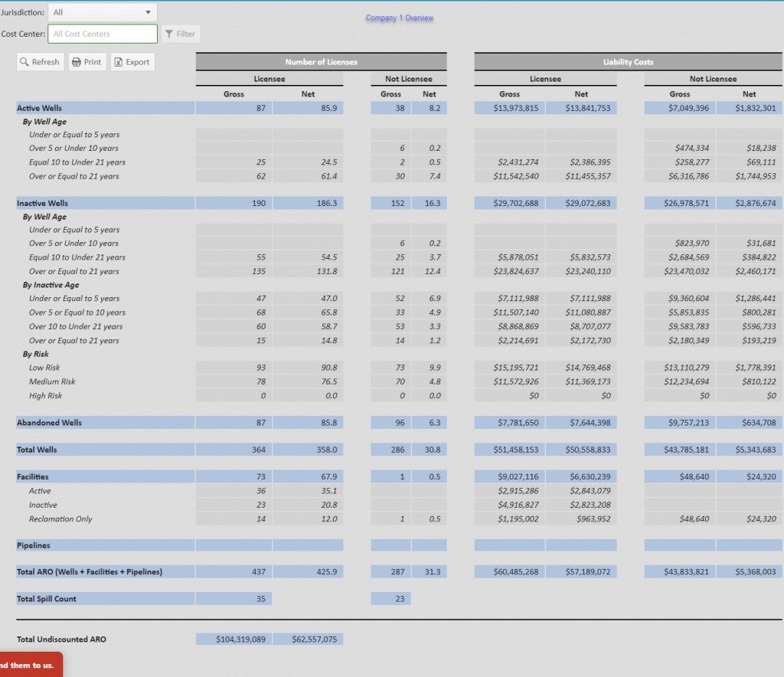Viewport: 784px width, 677px height.
Task: Click the printer icon to print the report
Action: pyautogui.click(x=76, y=61)
